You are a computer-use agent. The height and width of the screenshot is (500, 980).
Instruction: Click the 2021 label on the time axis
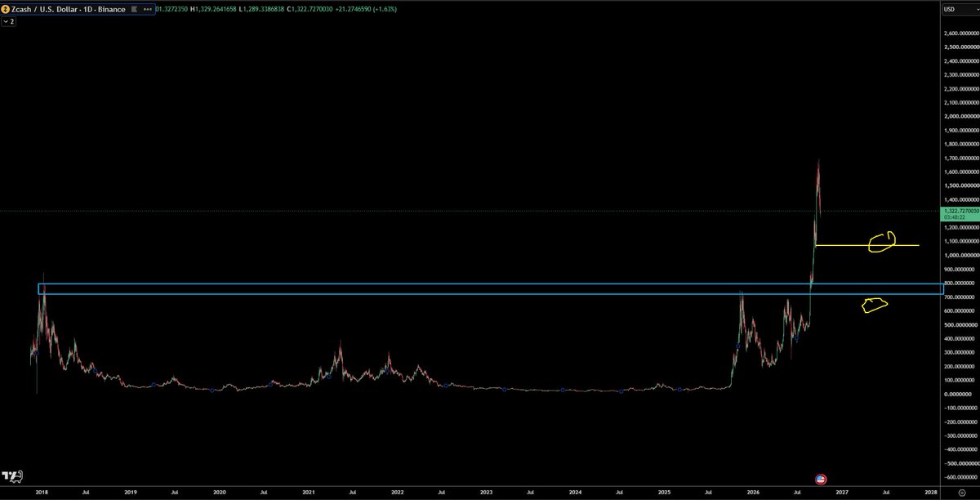[x=309, y=493]
